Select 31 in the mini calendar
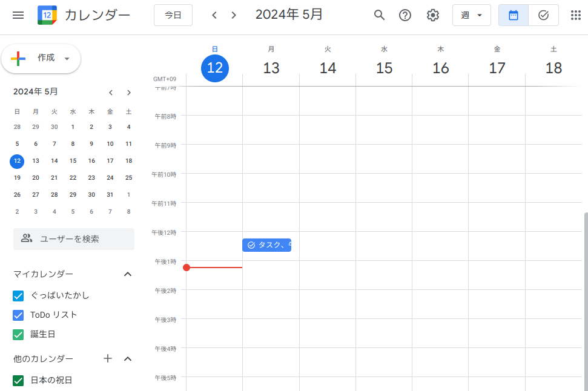 click(x=110, y=194)
